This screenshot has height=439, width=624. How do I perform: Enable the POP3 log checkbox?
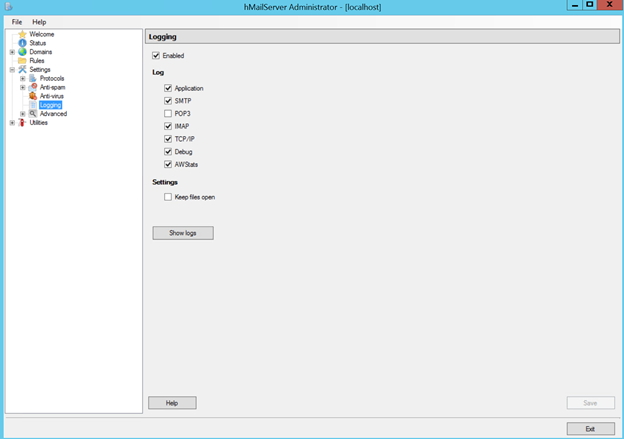tap(168, 114)
